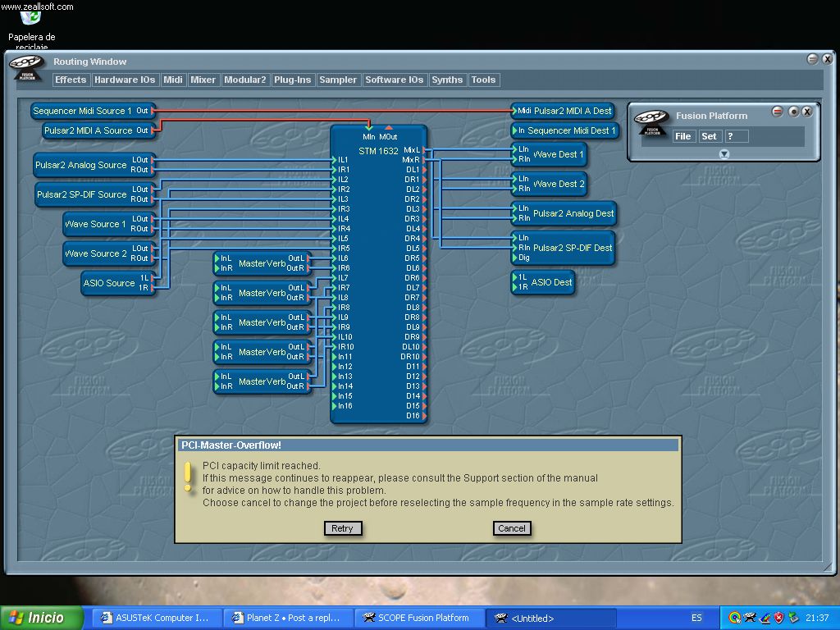Open the ? help menu in Fusion Platform
840x630 pixels.
pos(736,136)
